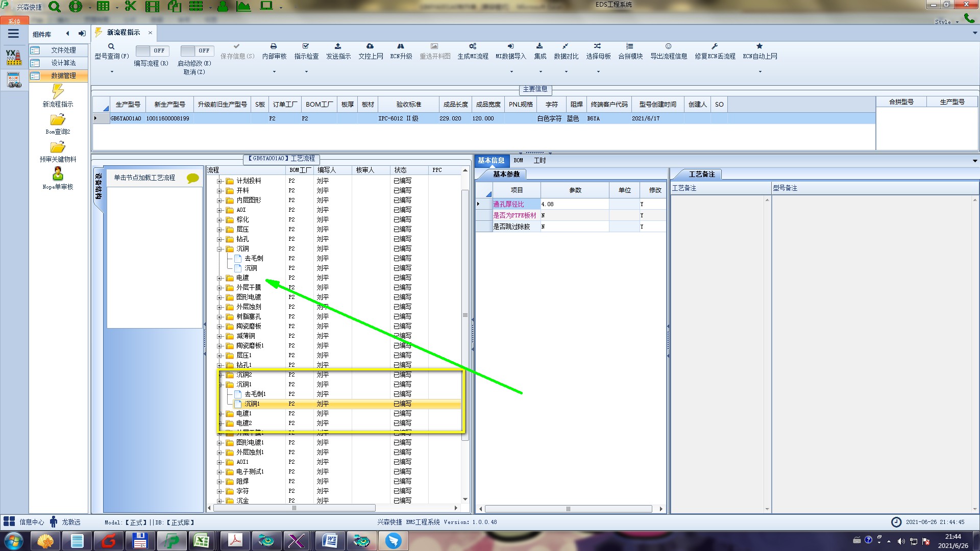Click the 导出流程信息 smiley icon

tap(668, 46)
